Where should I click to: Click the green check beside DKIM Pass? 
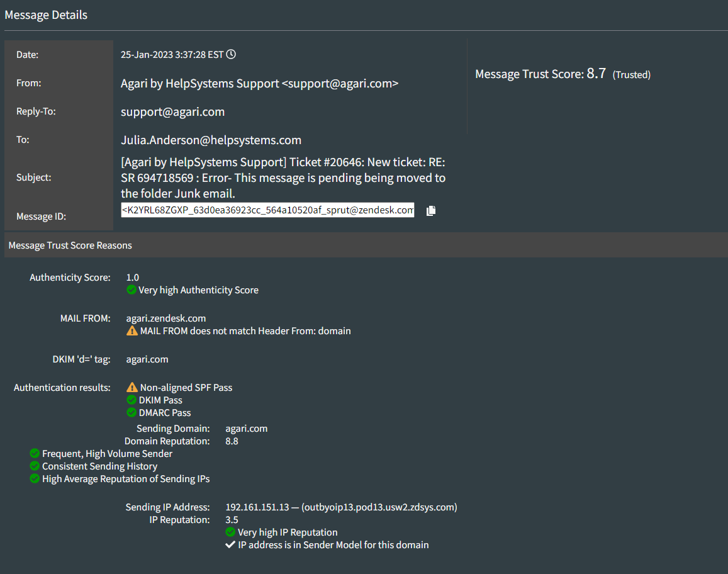[132, 400]
